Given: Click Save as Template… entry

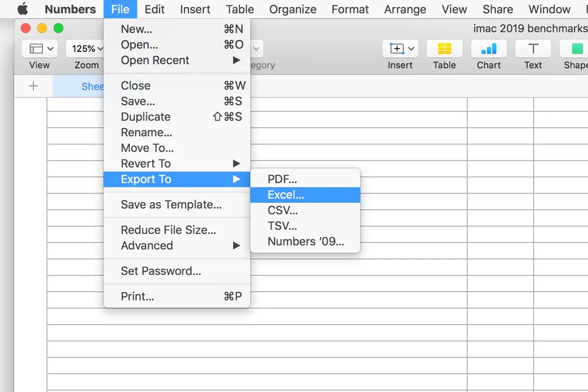Looking at the screenshot, I should point(171,205).
